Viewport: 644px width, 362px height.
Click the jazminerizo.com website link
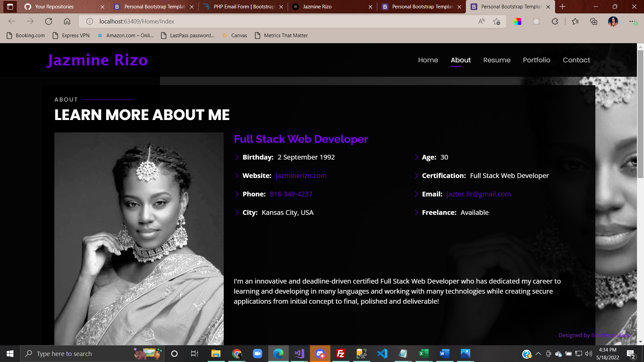pyautogui.click(x=301, y=176)
